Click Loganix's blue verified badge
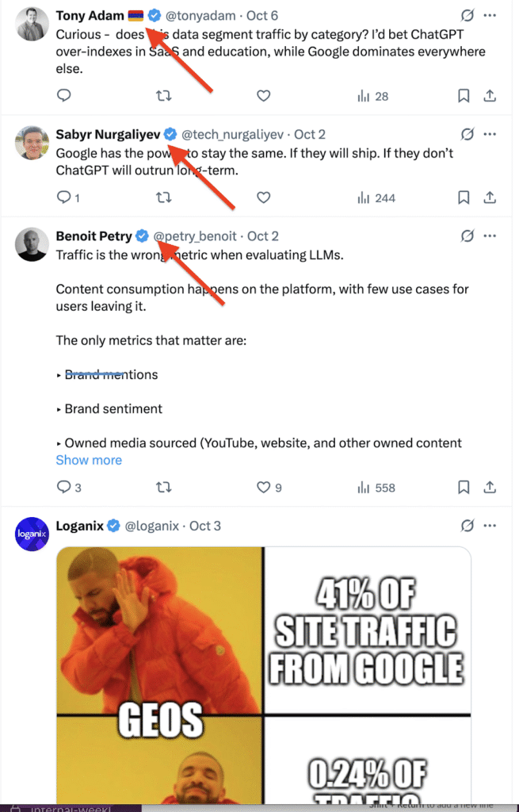 (113, 525)
